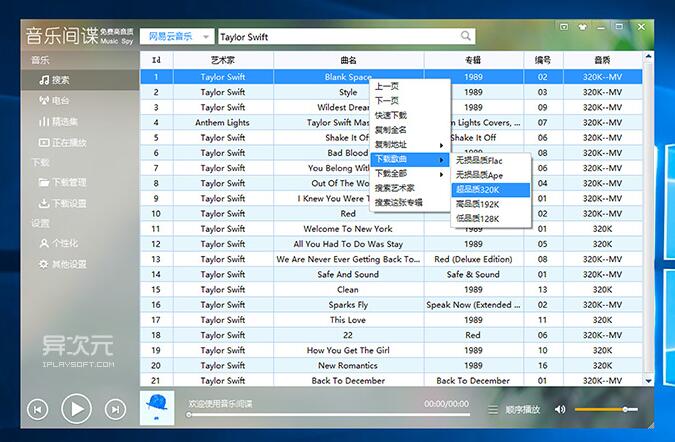Select the song Back To December row
Image resolution: width=675 pixels, height=442 pixels.
[391, 380]
